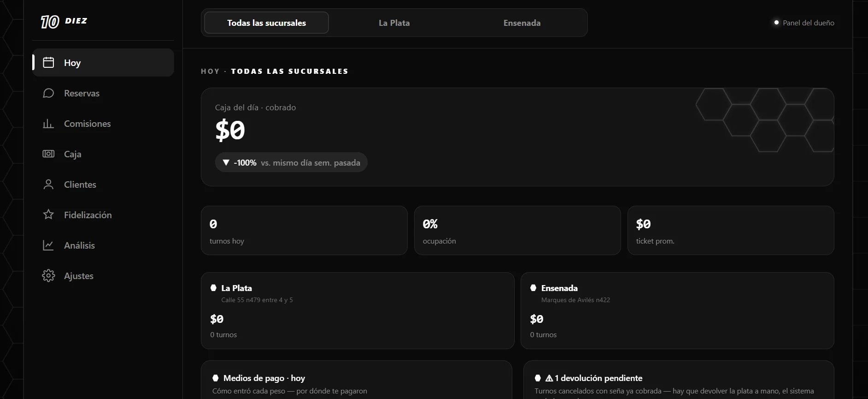Open the Hoy section
The image size is (868, 399).
click(103, 62)
